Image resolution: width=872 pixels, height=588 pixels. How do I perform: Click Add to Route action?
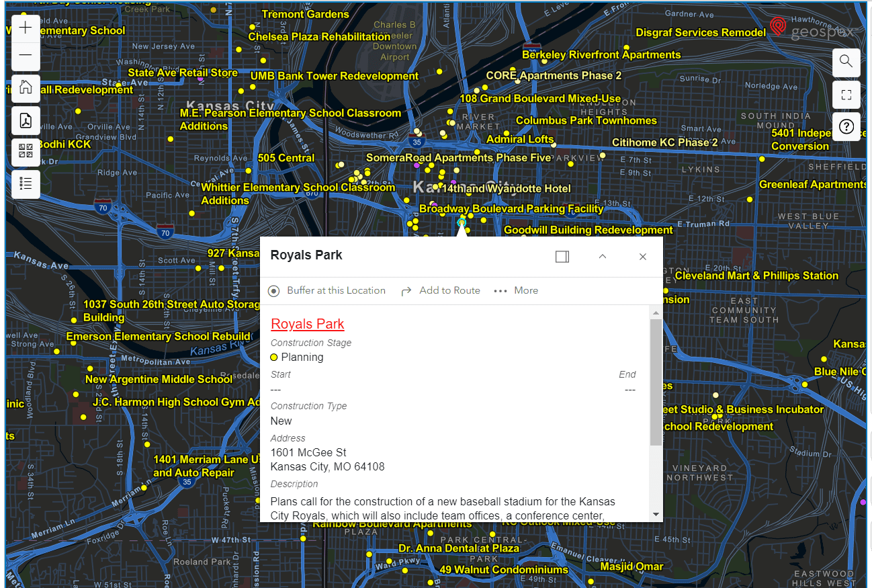click(441, 290)
